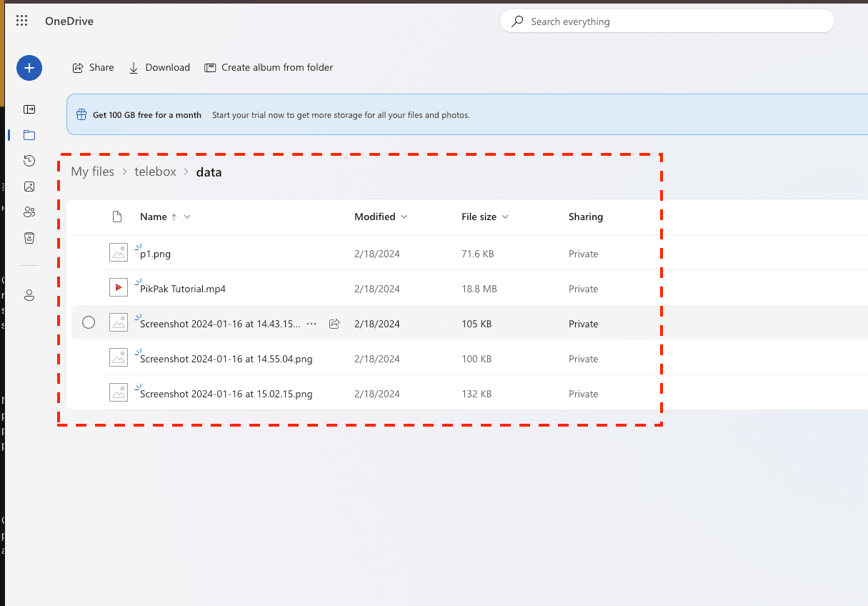Open Screenshot 2024-01-16 at 14.55.04.png
The height and width of the screenshot is (606, 868).
[226, 359]
